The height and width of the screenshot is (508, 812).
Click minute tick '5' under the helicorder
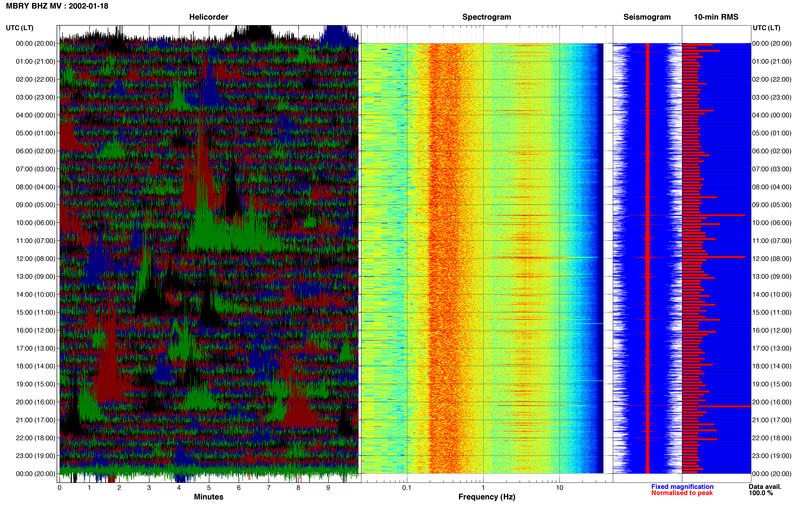click(x=209, y=488)
